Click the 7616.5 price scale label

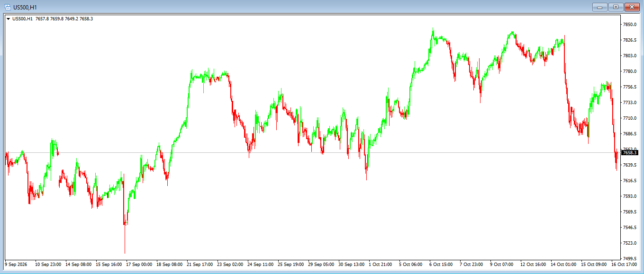click(629, 180)
